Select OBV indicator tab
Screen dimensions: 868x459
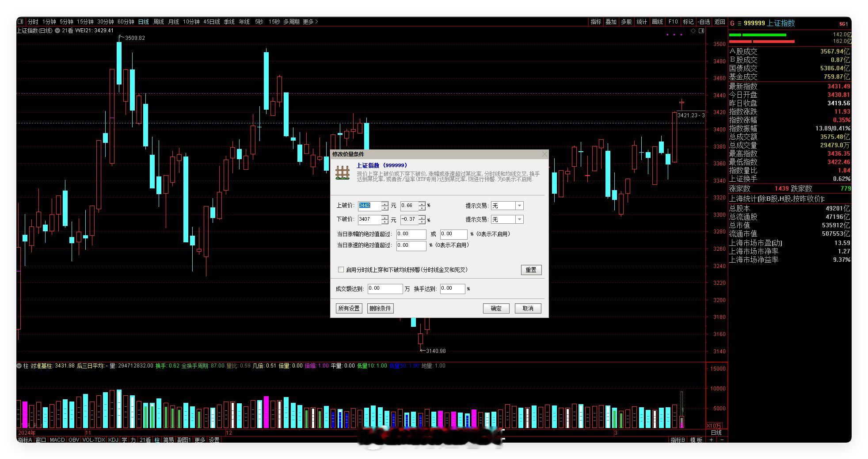[x=74, y=440]
